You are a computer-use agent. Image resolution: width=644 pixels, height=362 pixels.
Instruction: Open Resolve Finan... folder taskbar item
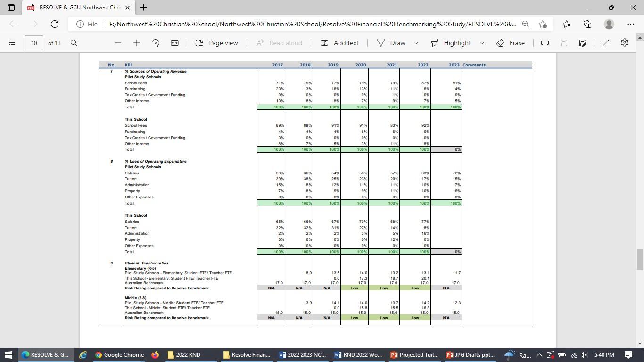tap(247, 355)
